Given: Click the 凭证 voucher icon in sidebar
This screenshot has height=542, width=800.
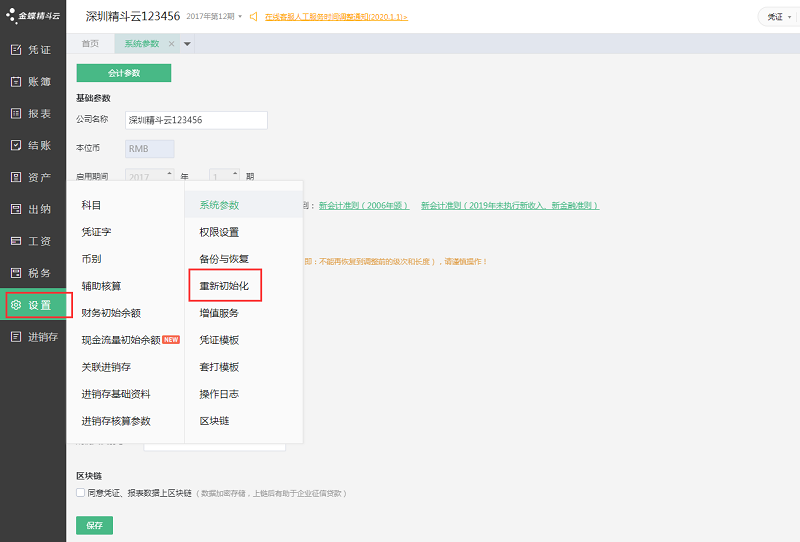Looking at the screenshot, I should (16, 50).
